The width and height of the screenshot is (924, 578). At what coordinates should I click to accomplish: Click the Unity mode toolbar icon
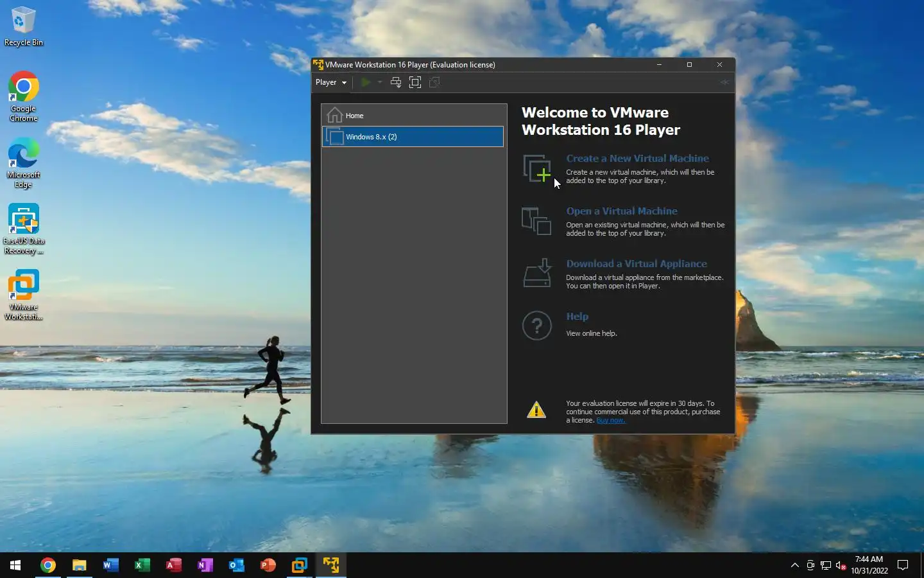(x=434, y=82)
